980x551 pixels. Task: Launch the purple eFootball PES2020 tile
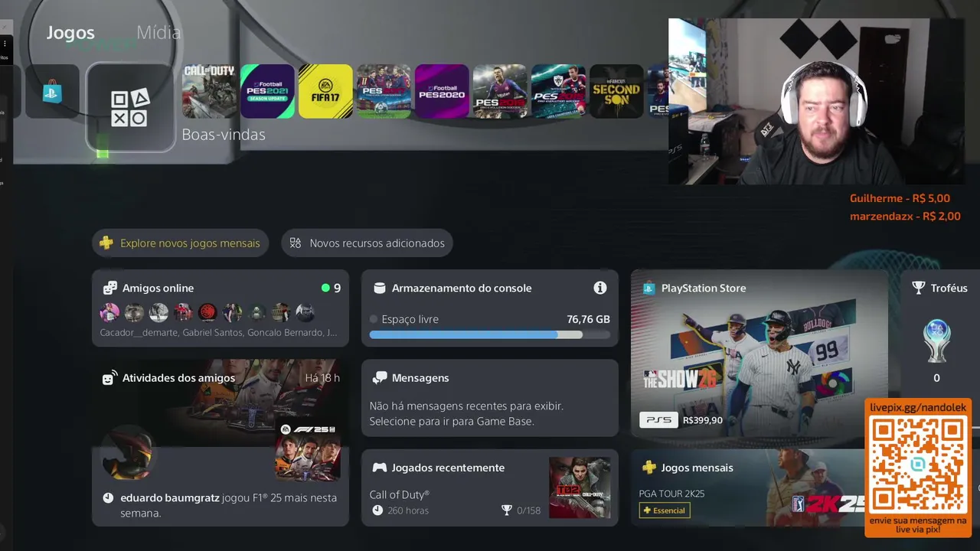pos(442,91)
